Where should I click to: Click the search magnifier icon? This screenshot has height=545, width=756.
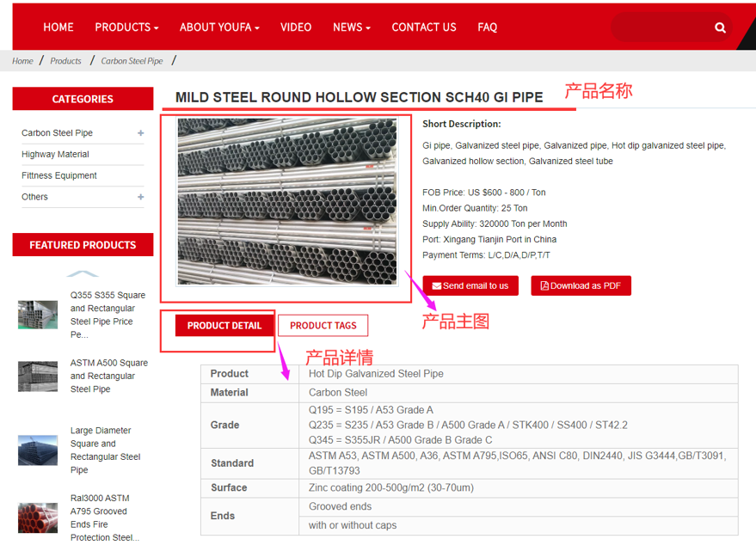(x=720, y=28)
